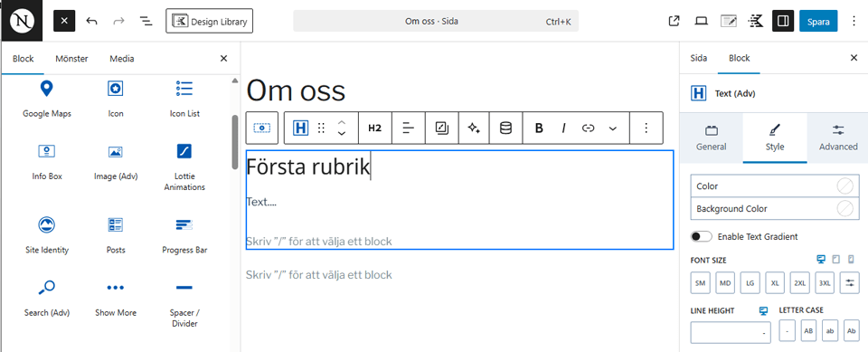868x352 pixels.
Task: Close the settings sidebar
Action: pyautogui.click(x=854, y=58)
